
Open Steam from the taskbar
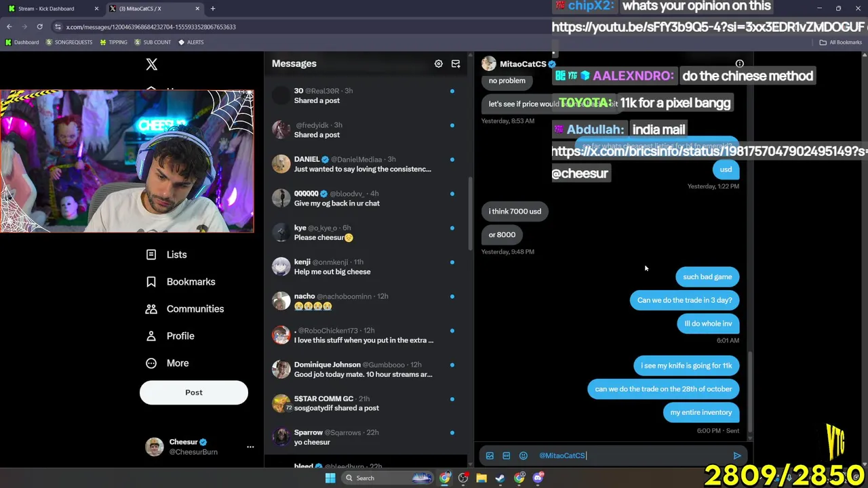500,478
